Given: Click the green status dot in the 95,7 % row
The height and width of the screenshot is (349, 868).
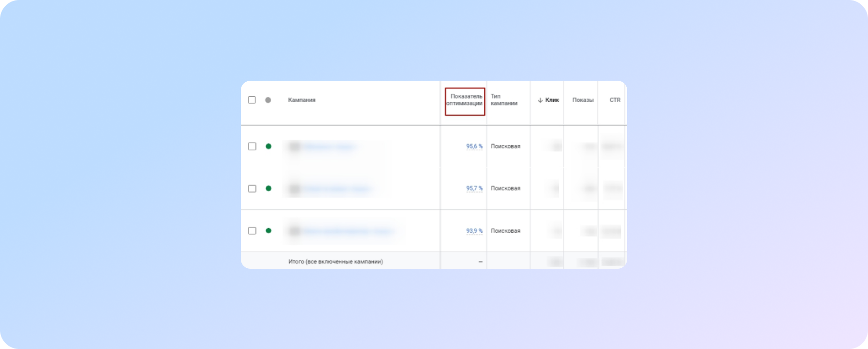Looking at the screenshot, I should [268, 189].
